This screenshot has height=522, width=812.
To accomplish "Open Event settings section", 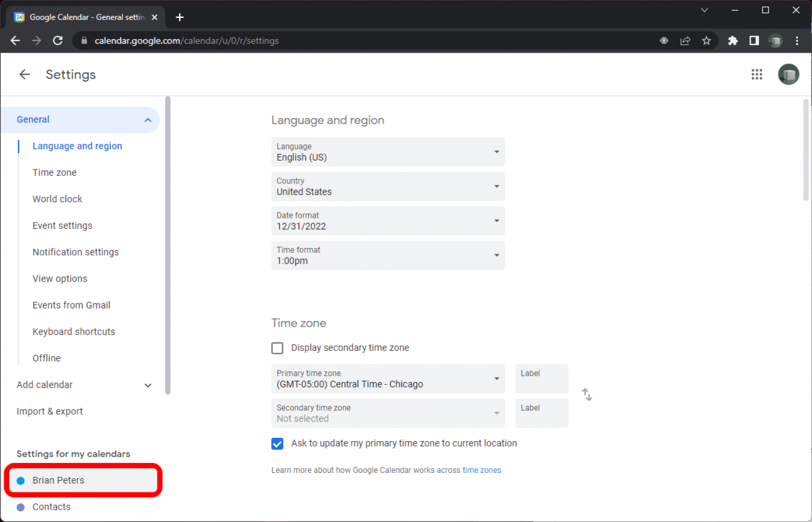I will (x=62, y=226).
